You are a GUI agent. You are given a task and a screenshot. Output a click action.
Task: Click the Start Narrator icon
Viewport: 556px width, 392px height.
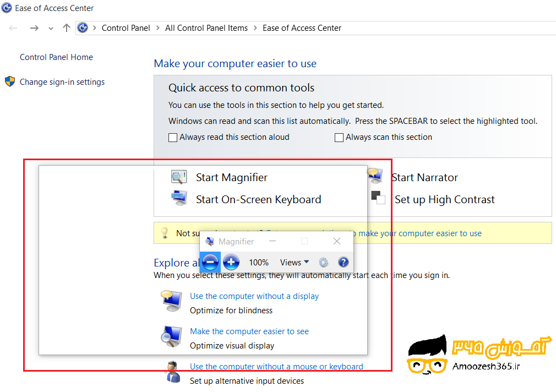pos(375,176)
